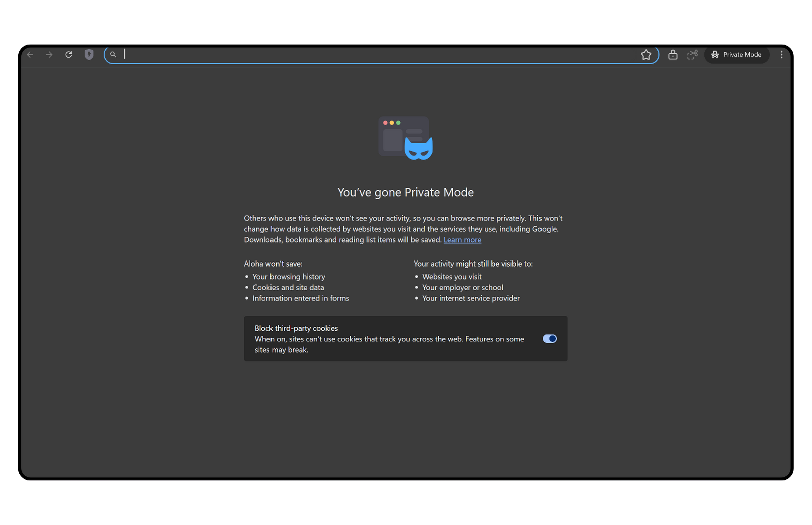
Task: Go back with the back arrow
Action: pyautogui.click(x=30, y=55)
